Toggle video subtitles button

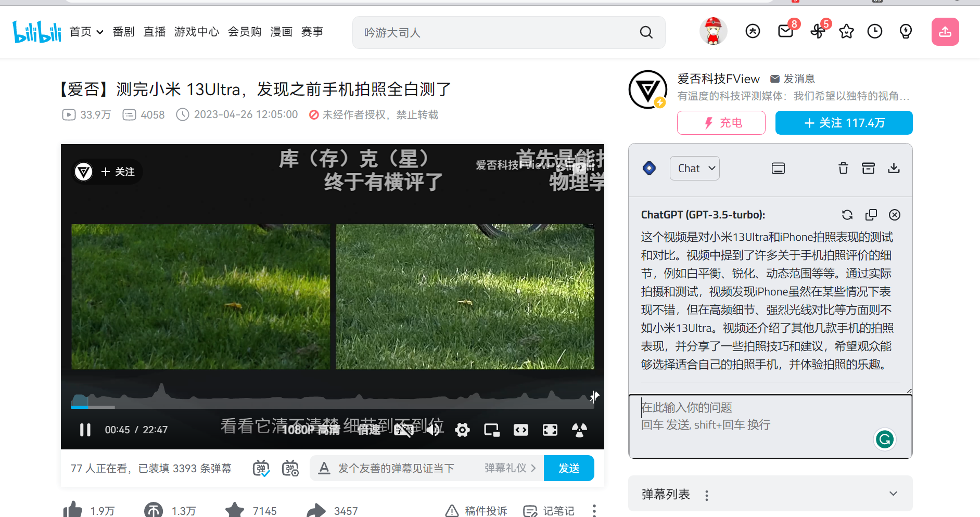pos(403,430)
